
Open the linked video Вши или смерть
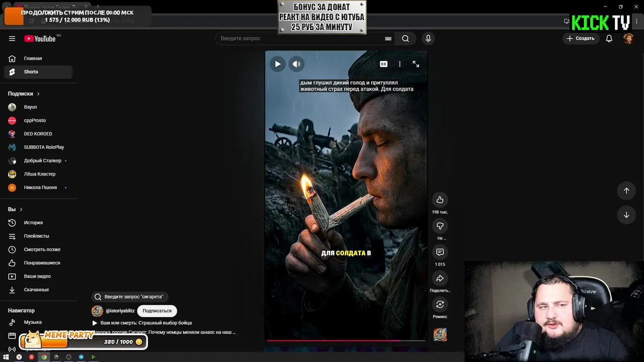(x=142, y=323)
